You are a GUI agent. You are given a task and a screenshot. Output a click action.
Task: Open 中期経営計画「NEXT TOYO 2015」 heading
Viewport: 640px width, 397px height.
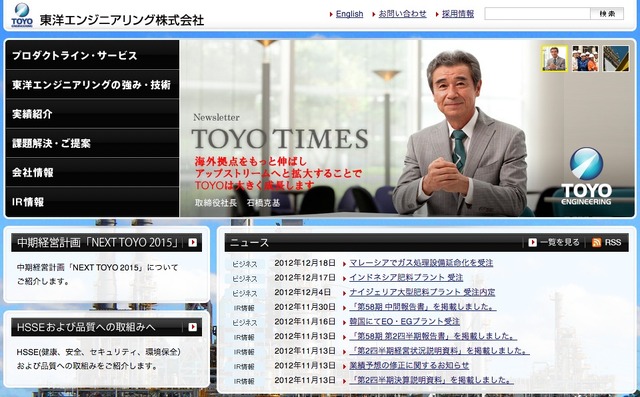[98, 243]
